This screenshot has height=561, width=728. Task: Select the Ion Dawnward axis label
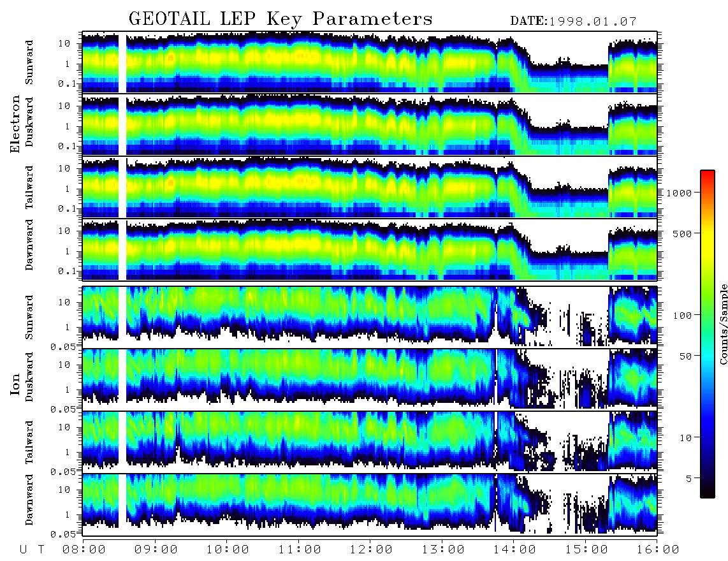coord(29,500)
